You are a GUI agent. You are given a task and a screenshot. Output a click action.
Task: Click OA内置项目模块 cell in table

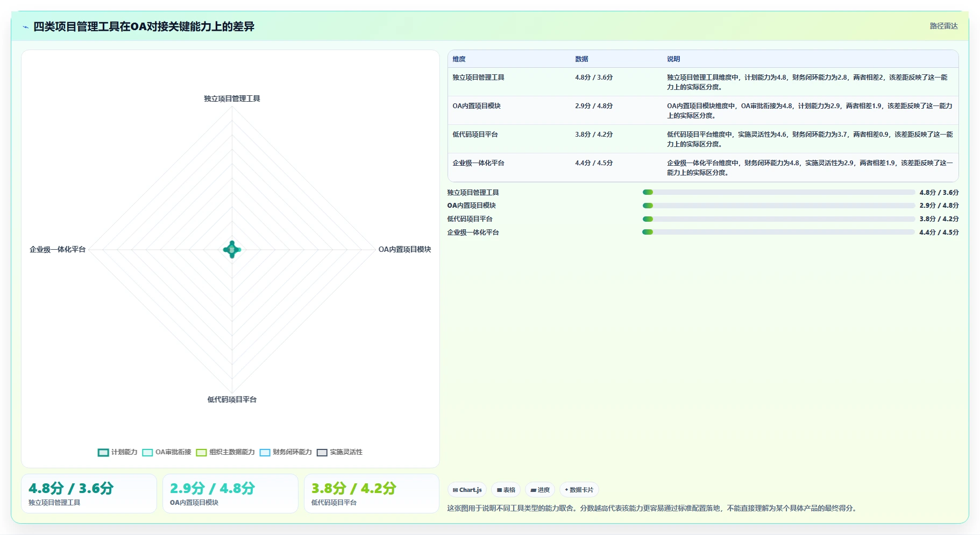(477, 106)
